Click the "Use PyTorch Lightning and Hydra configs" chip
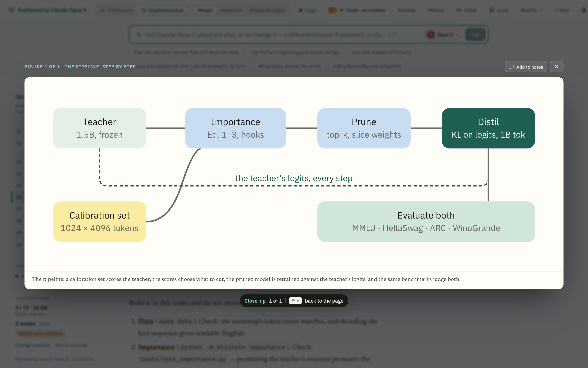The image size is (588, 368). click(x=295, y=52)
